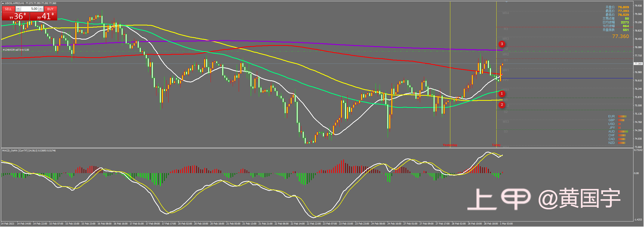Click the 17 Feb 09:00 time axis label
The image size is (644, 227).
(x=153, y=224)
